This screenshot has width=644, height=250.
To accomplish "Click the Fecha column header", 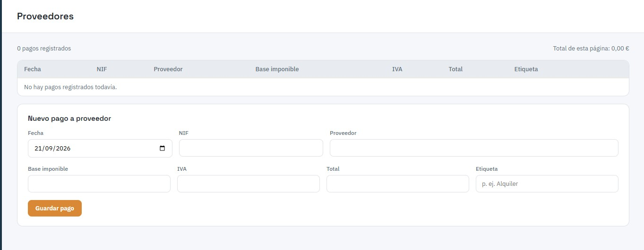I will pyautogui.click(x=33, y=69).
